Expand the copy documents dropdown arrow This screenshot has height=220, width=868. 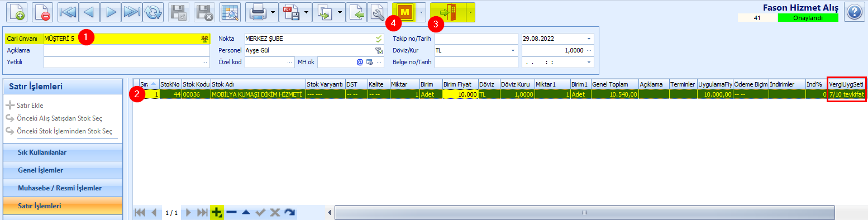coord(340,12)
